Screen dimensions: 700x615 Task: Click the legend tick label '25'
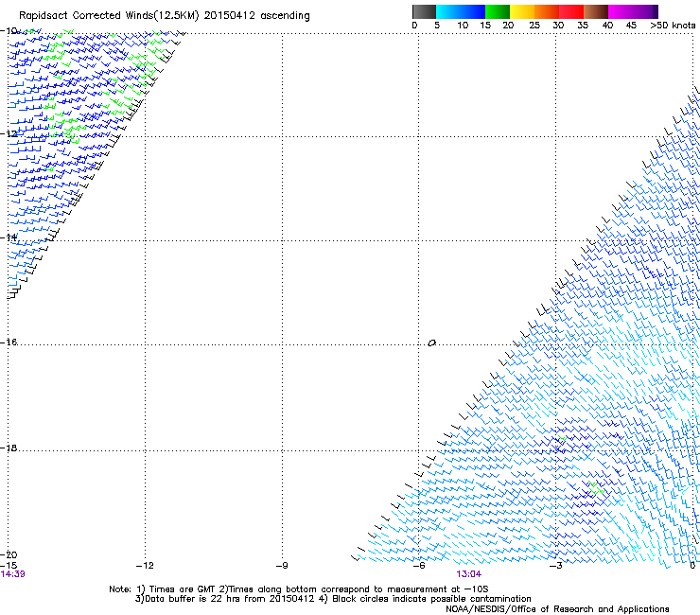click(534, 26)
